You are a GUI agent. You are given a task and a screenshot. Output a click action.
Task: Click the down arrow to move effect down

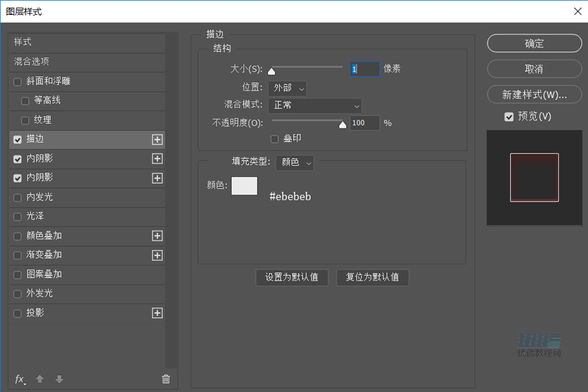click(x=59, y=379)
